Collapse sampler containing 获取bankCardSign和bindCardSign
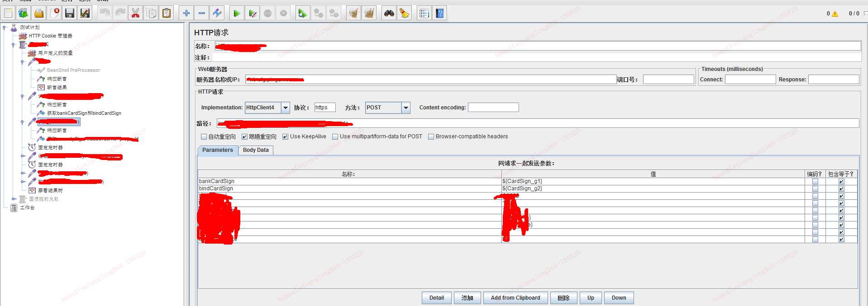The image size is (868, 306). [x=23, y=96]
